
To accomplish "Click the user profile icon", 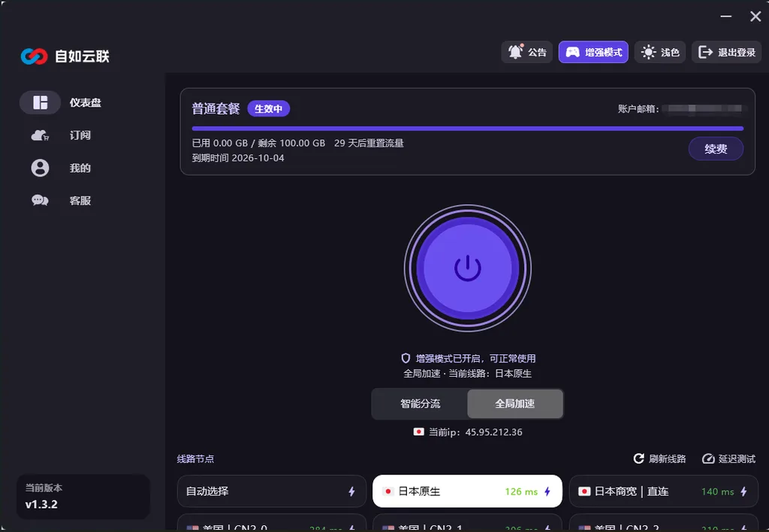I will pos(41,168).
